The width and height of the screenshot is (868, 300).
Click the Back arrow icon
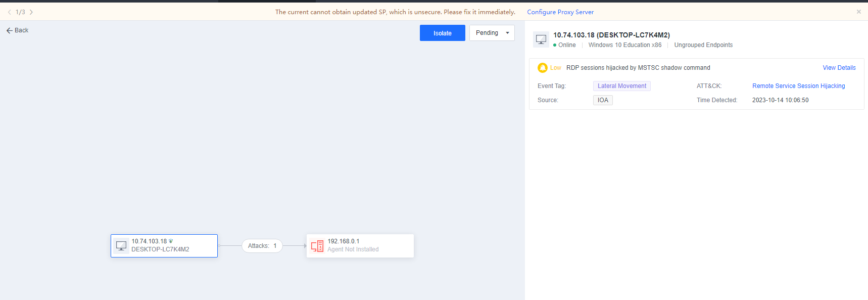coord(9,30)
